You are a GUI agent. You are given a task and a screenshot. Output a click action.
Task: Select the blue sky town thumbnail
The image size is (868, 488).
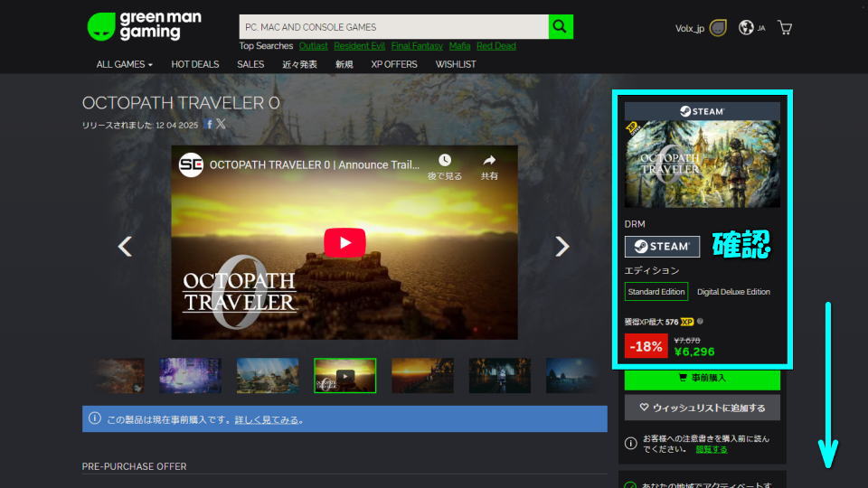point(268,376)
